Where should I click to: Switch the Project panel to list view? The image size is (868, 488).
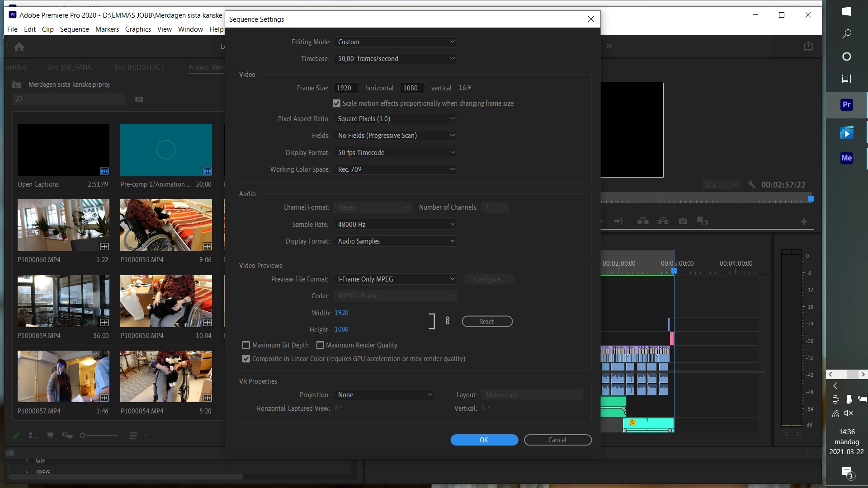[33, 435]
